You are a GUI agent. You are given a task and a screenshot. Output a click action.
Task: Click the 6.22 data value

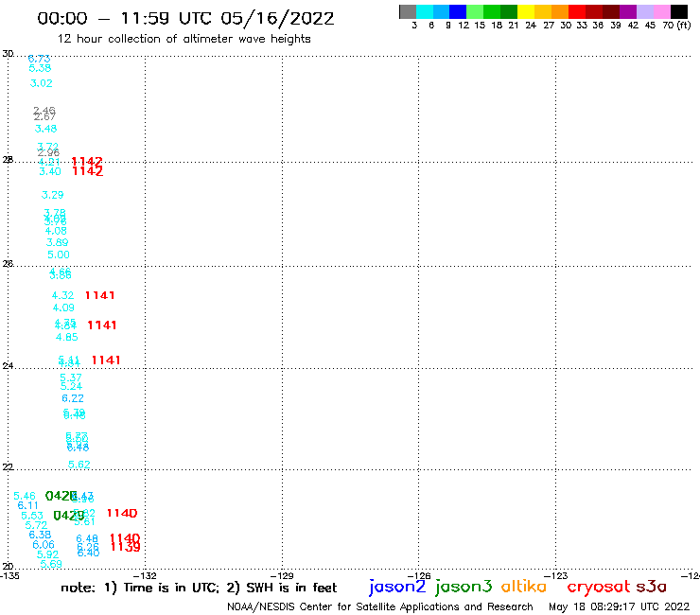(73, 399)
